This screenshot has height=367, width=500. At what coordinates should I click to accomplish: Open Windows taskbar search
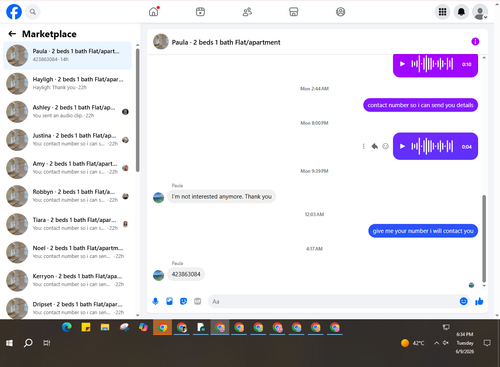pyautogui.click(x=28, y=343)
